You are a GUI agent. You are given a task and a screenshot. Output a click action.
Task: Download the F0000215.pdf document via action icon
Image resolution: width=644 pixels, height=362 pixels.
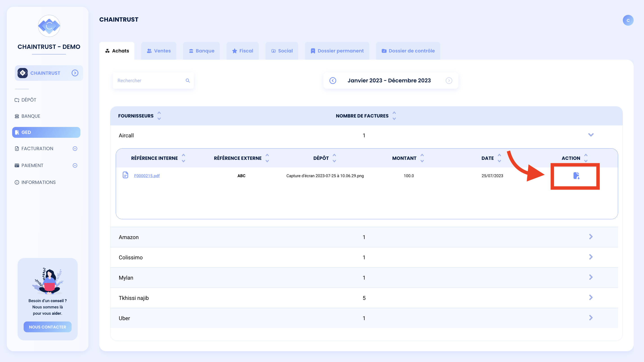576,176
